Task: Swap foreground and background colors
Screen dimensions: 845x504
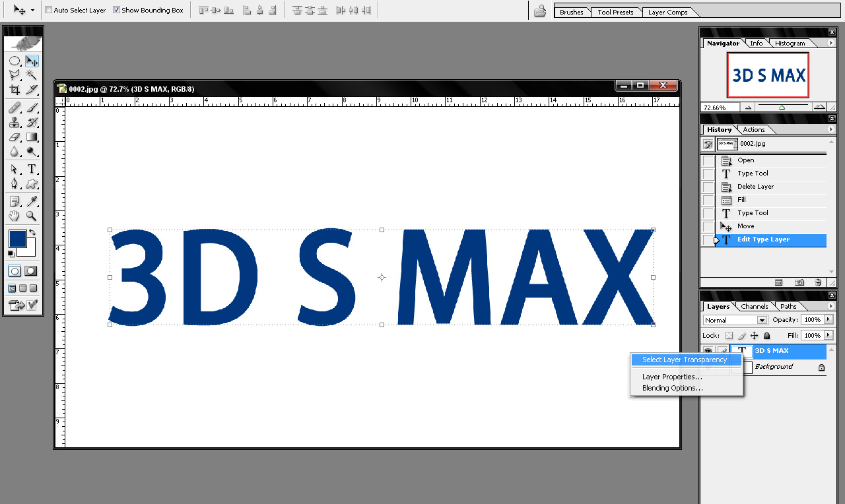Action: (x=32, y=233)
